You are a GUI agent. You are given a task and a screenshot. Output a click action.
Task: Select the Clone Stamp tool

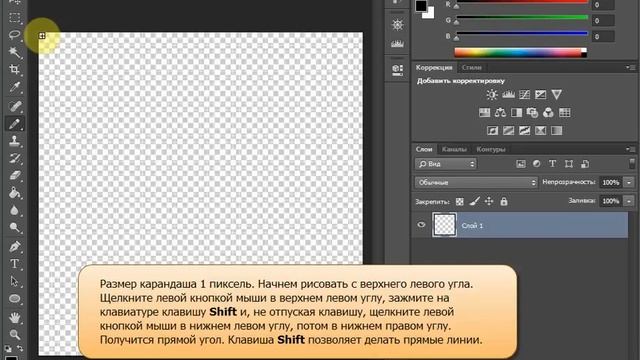pos(15,141)
